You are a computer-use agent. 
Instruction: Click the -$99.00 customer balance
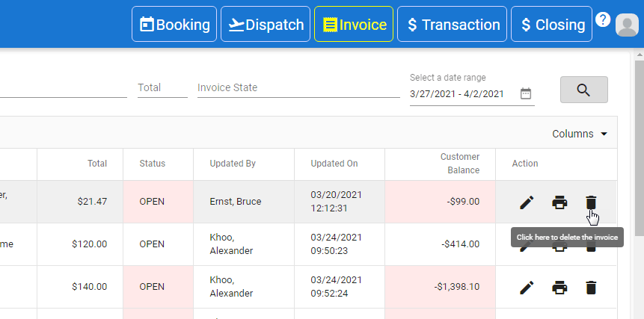pos(462,202)
